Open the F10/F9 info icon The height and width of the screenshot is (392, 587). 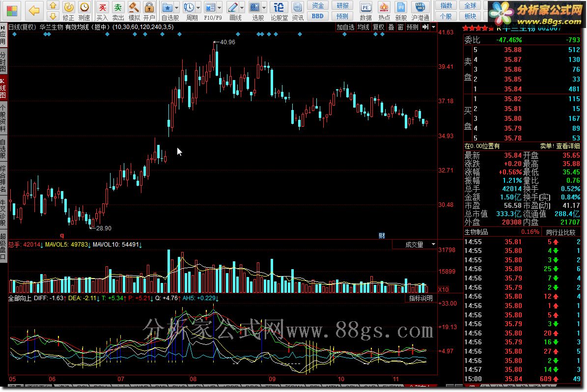(x=210, y=11)
